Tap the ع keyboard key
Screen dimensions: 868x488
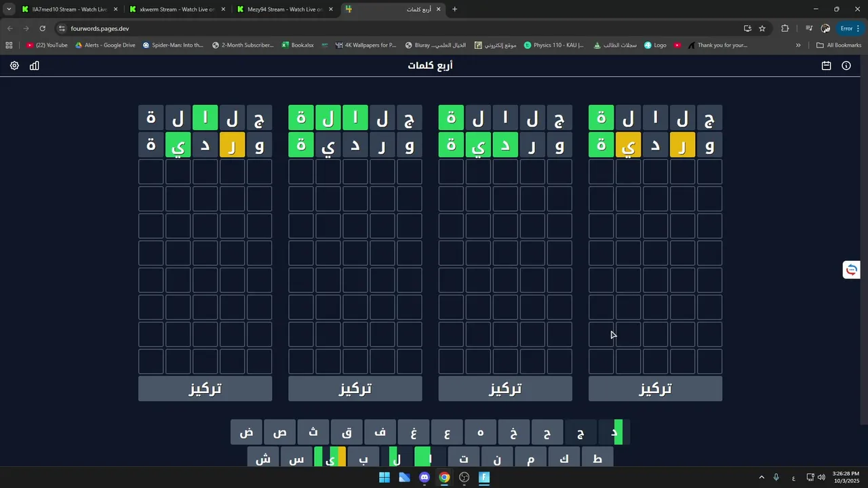[447, 432]
